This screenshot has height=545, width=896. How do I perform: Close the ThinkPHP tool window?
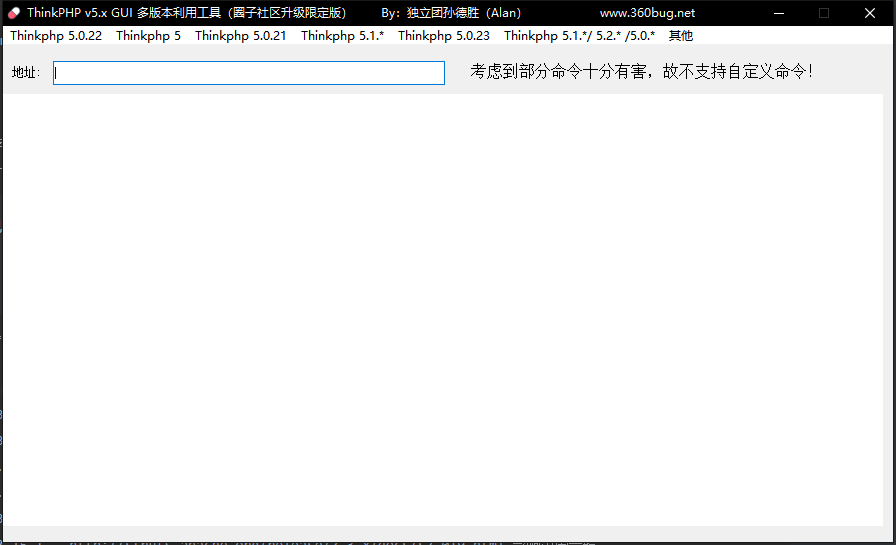(870, 13)
